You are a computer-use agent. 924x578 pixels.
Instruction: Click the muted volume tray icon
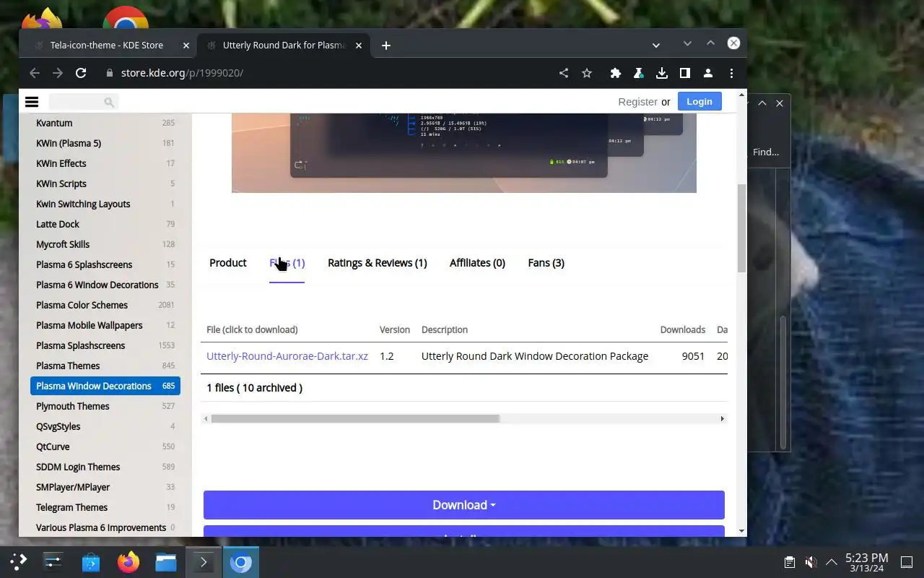pos(811,562)
